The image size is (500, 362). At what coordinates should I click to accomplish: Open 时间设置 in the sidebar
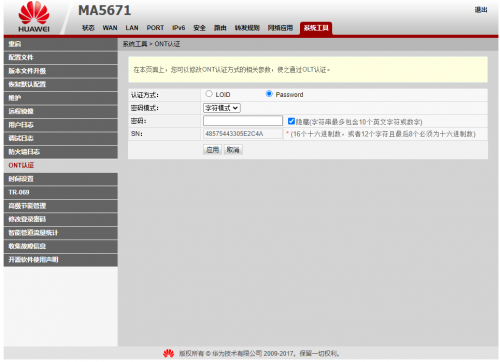61,179
